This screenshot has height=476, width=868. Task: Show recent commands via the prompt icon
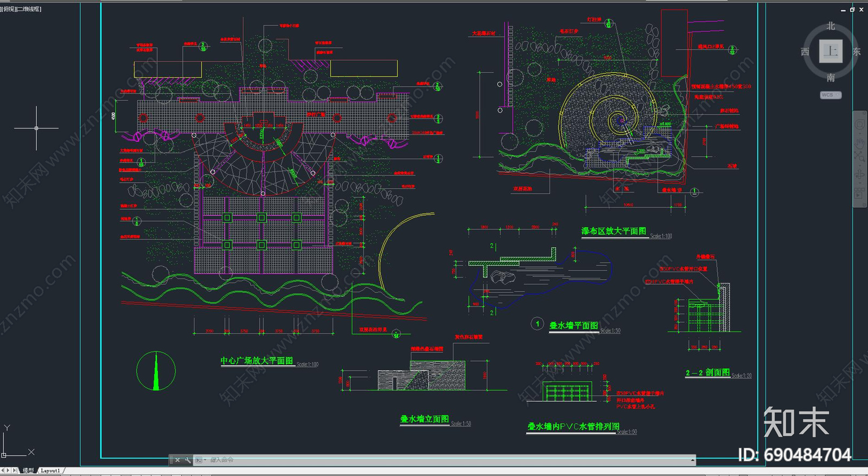(x=199, y=460)
